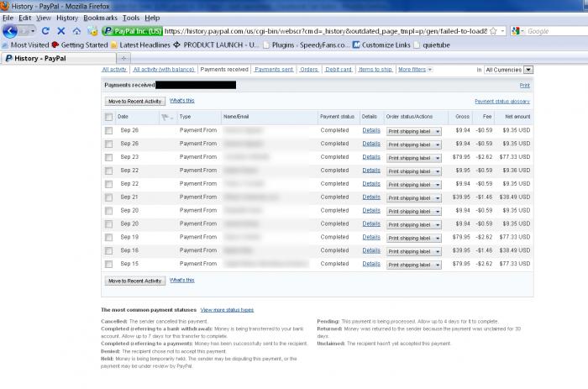Viewport: 588px width, 389px height.
Task: Open the Customize Links bookmark
Action: [381, 45]
